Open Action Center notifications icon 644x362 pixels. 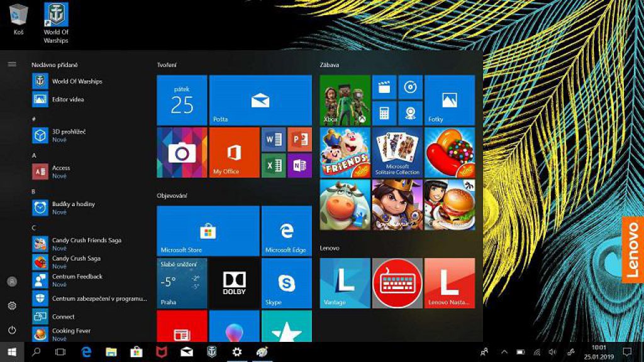coord(627,352)
